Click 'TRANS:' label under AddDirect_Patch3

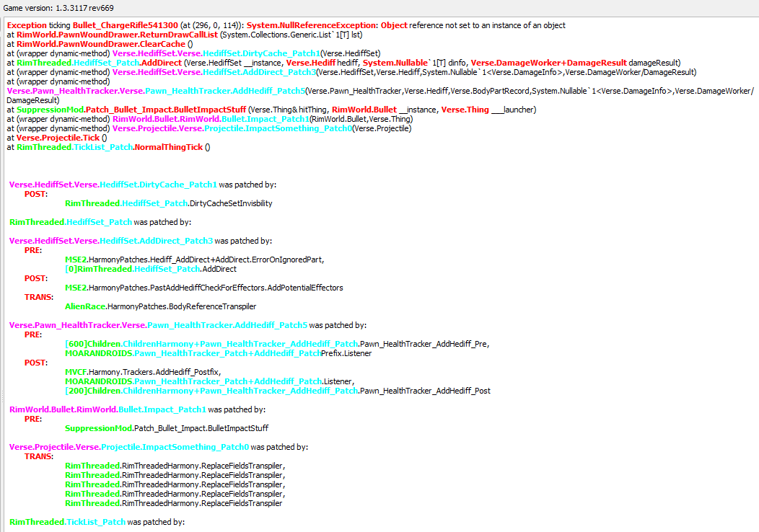click(39, 297)
